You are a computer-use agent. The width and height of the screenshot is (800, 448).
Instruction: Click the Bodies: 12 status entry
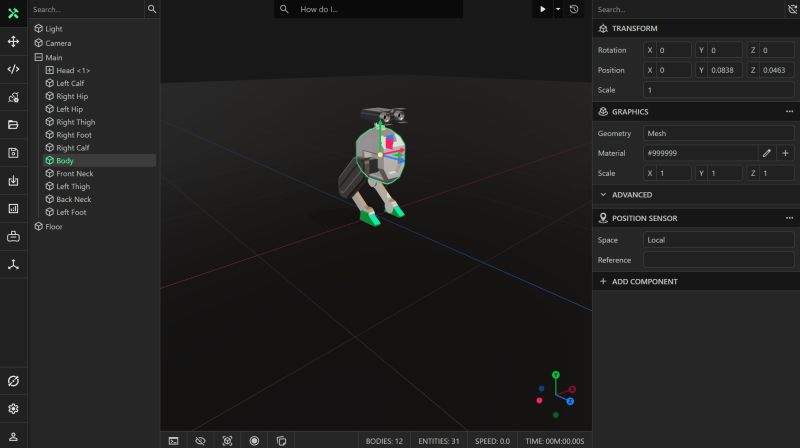(x=384, y=441)
